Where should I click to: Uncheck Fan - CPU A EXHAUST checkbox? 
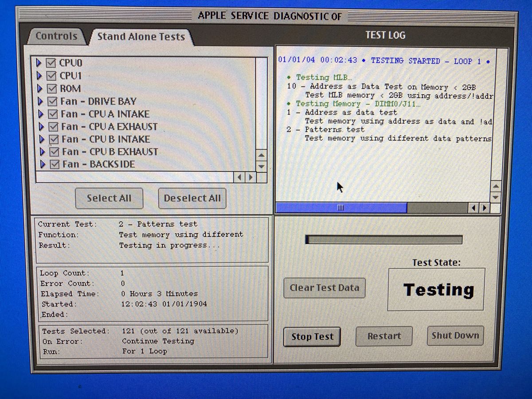[x=54, y=127]
